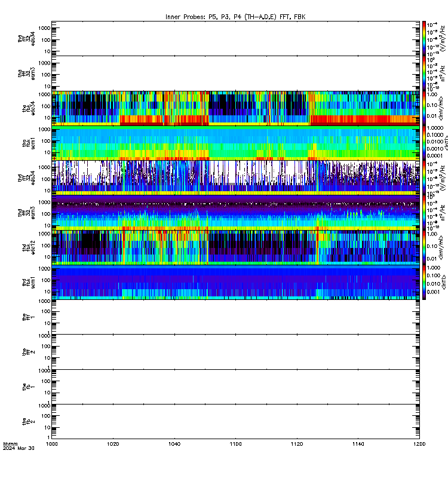
Task: Click the 'thd fbk scm1' panel label
Action: point(29,283)
